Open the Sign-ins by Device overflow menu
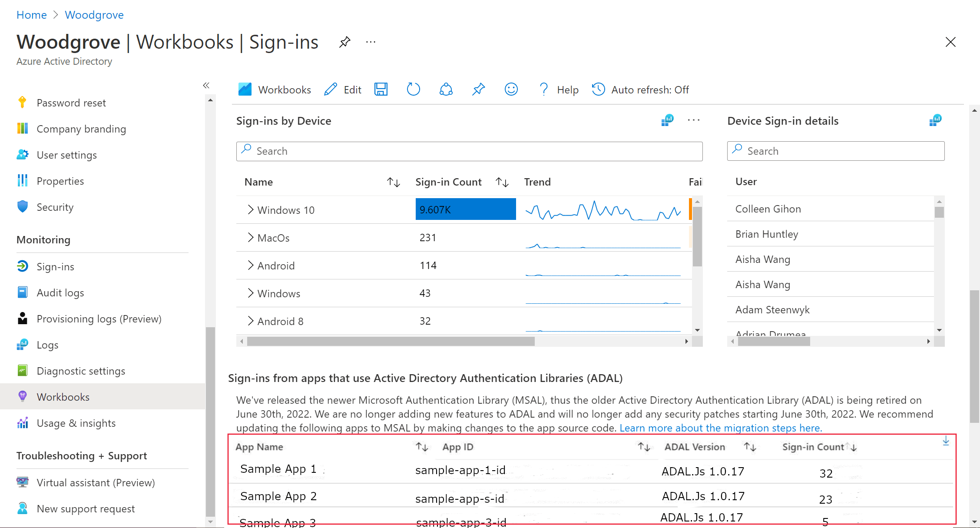980x528 pixels. [693, 120]
